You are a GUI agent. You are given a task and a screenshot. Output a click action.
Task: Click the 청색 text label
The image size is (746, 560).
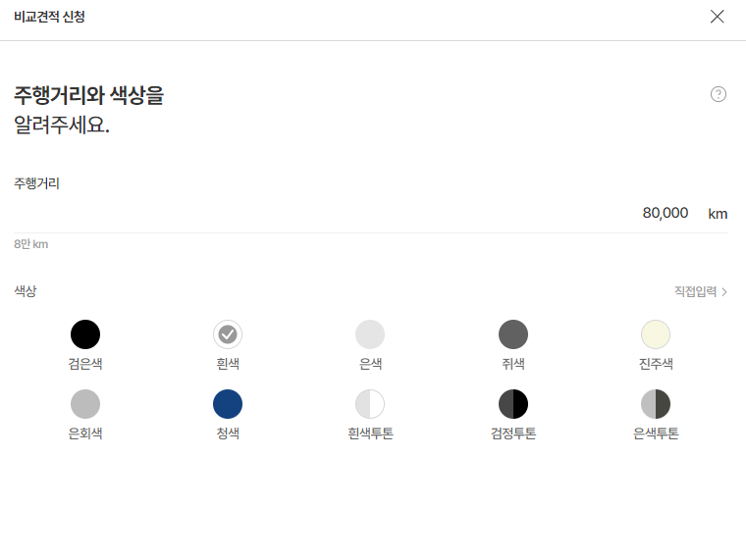tap(228, 433)
